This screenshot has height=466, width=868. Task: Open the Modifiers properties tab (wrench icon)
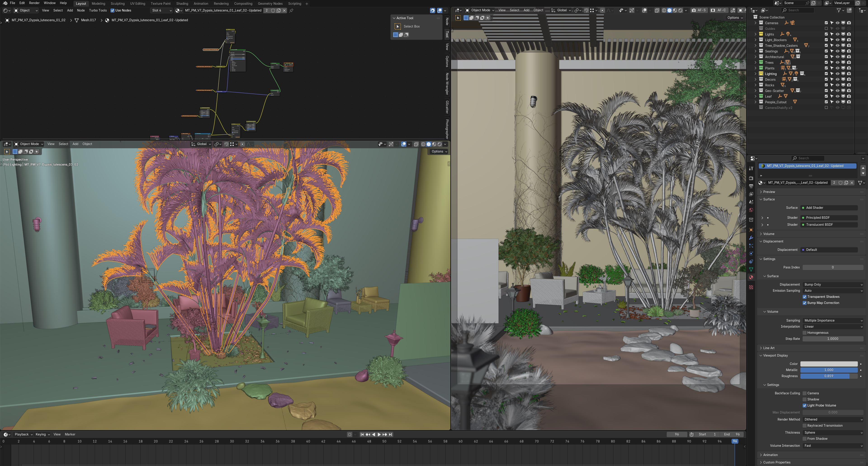[751, 238]
